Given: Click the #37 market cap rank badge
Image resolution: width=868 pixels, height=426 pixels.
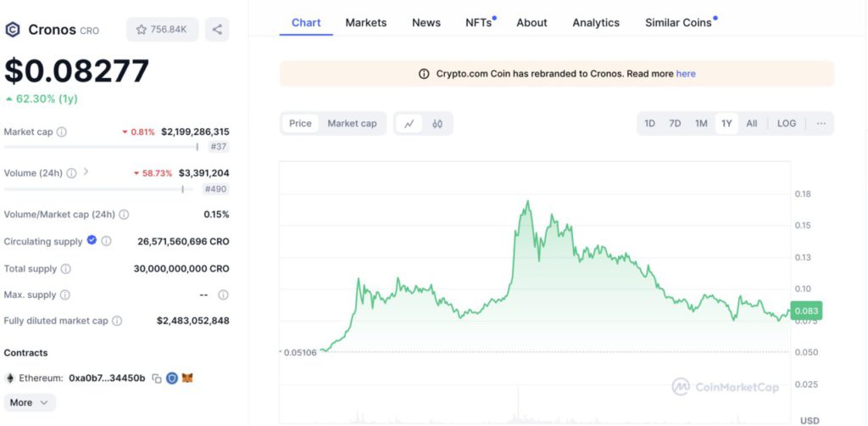Looking at the screenshot, I should click(x=220, y=148).
